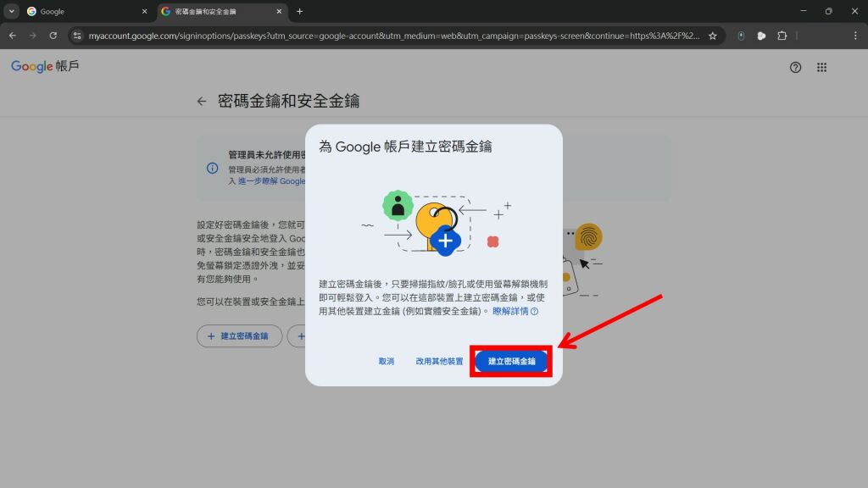
Task: Go back using the browser back arrow
Action: pos(13,36)
